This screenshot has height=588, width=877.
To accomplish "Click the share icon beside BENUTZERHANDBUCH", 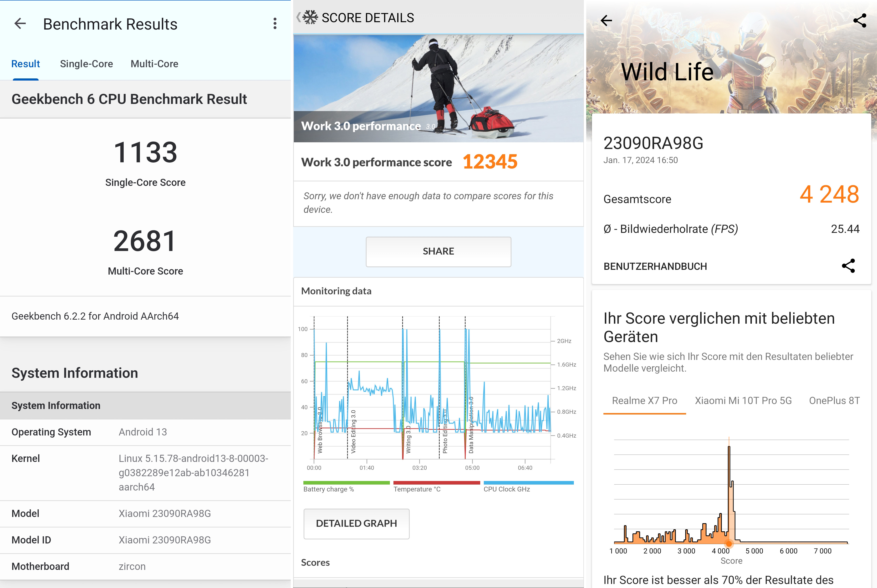I will (x=848, y=266).
